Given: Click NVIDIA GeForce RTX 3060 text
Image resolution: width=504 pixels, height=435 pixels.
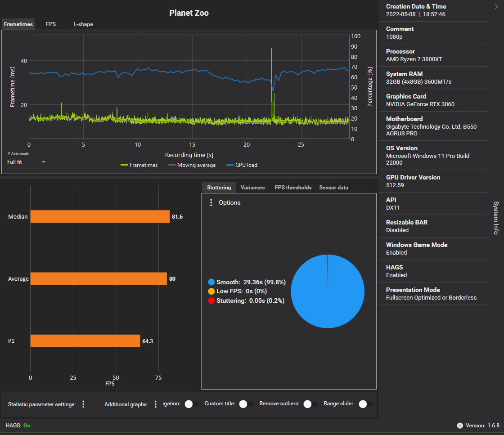Looking at the screenshot, I should [x=420, y=104].
